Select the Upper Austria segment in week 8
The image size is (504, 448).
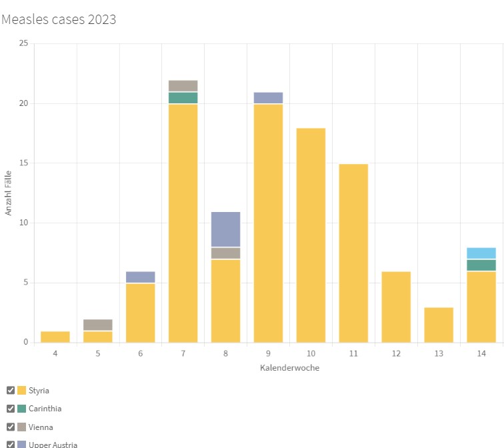225,229
